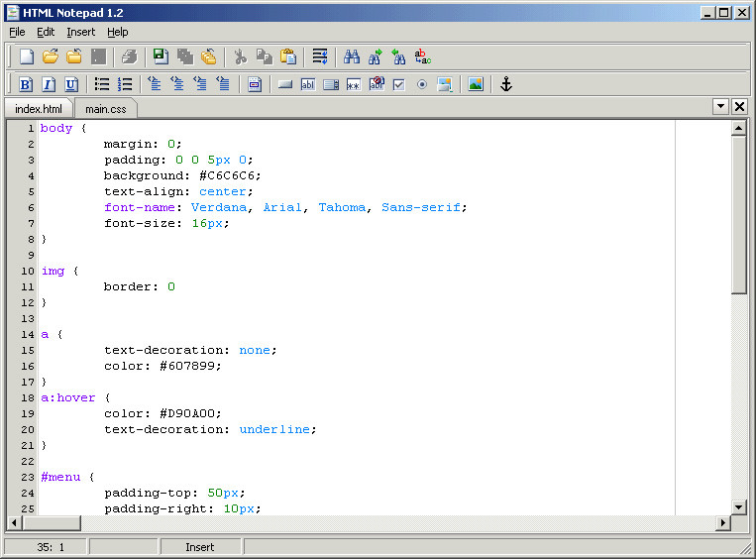Switch to the index.html tab
The width and height of the screenshot is (756, 559).
pos(39,109)
